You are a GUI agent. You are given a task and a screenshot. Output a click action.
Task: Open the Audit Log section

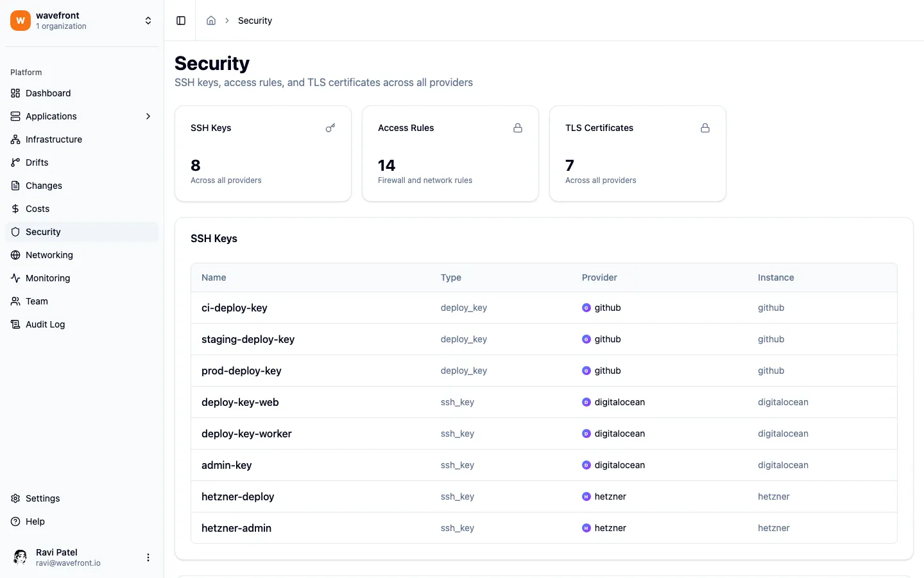tap(44, 324)
